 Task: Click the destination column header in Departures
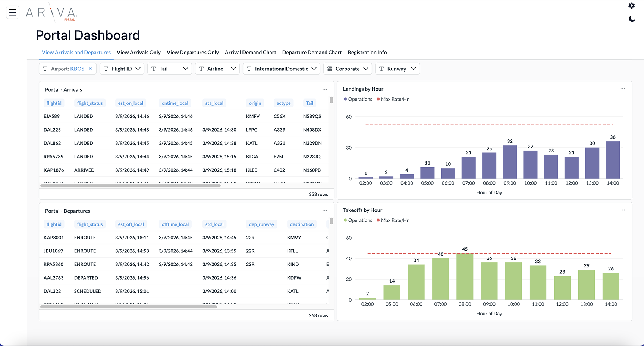301,224
